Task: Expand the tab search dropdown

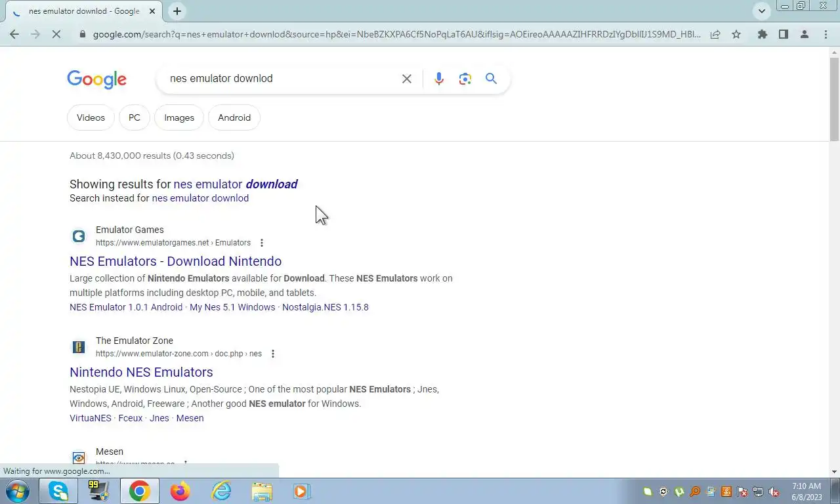Action: [x=761, y=11]
